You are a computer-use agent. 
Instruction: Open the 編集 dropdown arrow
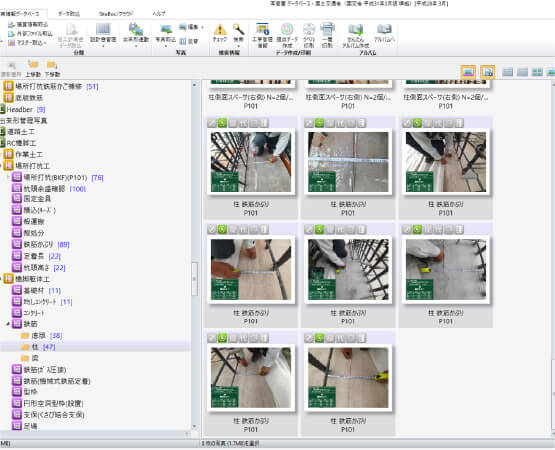click(x=202, y=27)
